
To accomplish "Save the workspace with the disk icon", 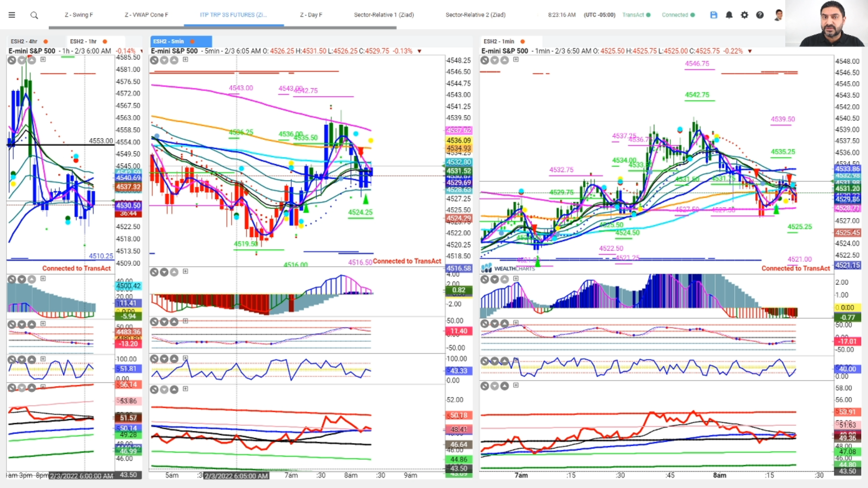I will (714, 15).
